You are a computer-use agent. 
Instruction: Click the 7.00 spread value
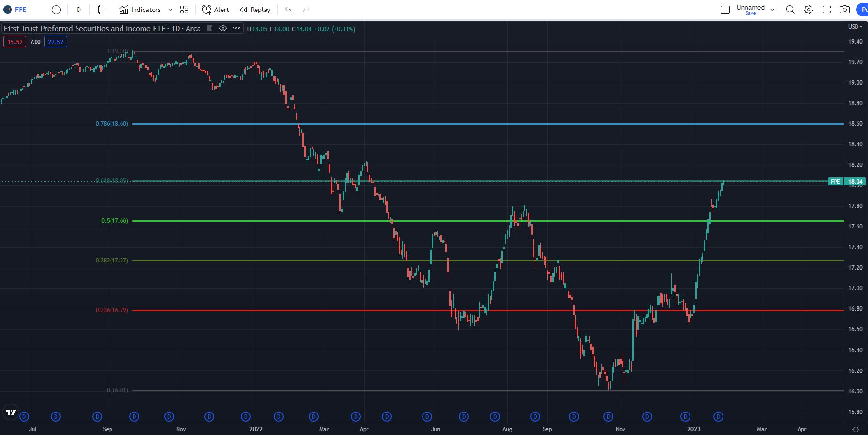pos(35,42)
